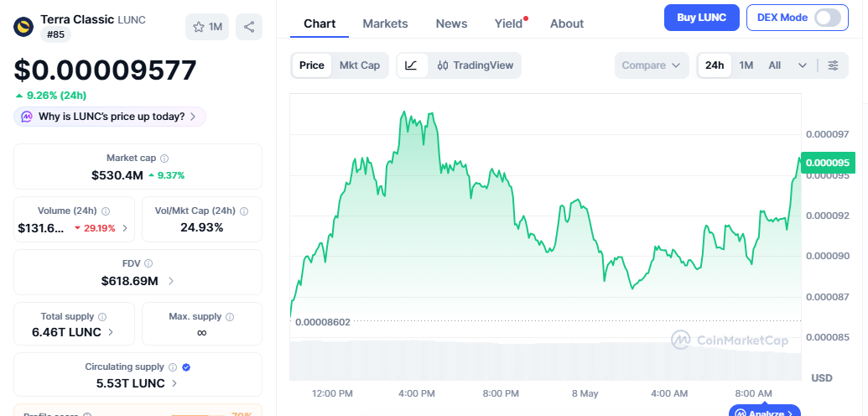Click the green 0.000095 current price tag
The height and width of the screenshot is (416, 868).
(828, 163)
